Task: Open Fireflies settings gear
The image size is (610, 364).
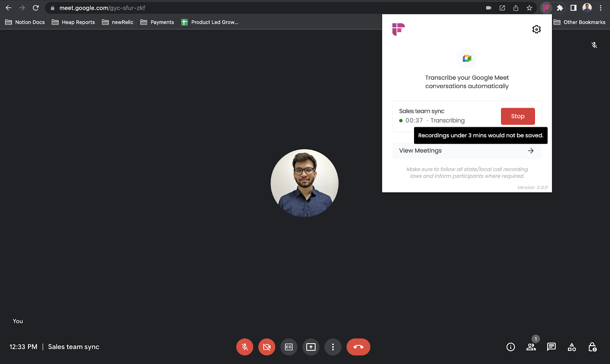Action: [x=536, y=29]
